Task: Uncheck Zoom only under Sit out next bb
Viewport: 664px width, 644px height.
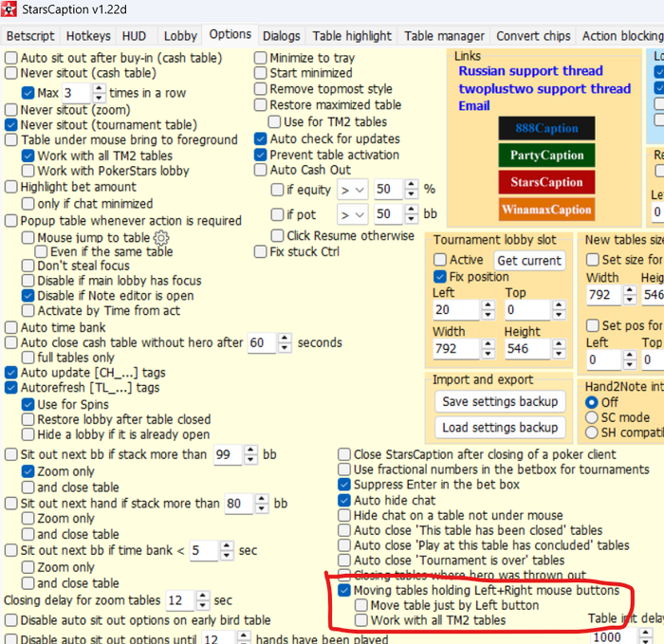Action: click(28, 471)
